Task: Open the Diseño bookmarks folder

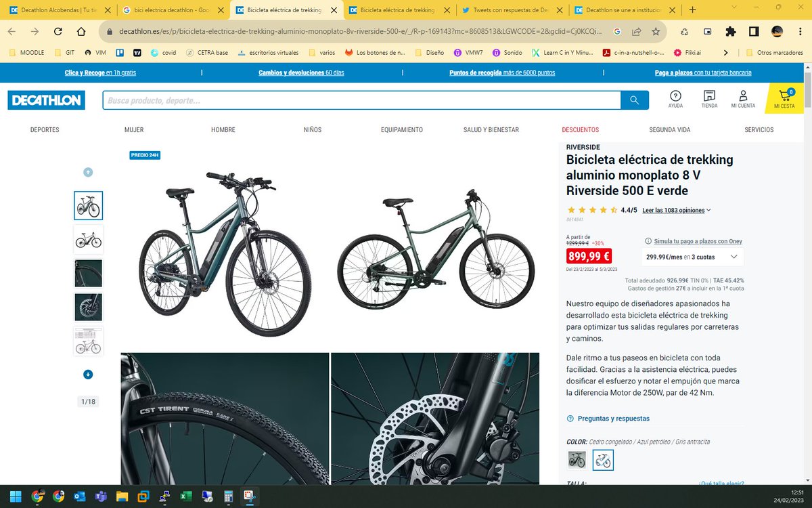Action: click(x=429, y=52)
